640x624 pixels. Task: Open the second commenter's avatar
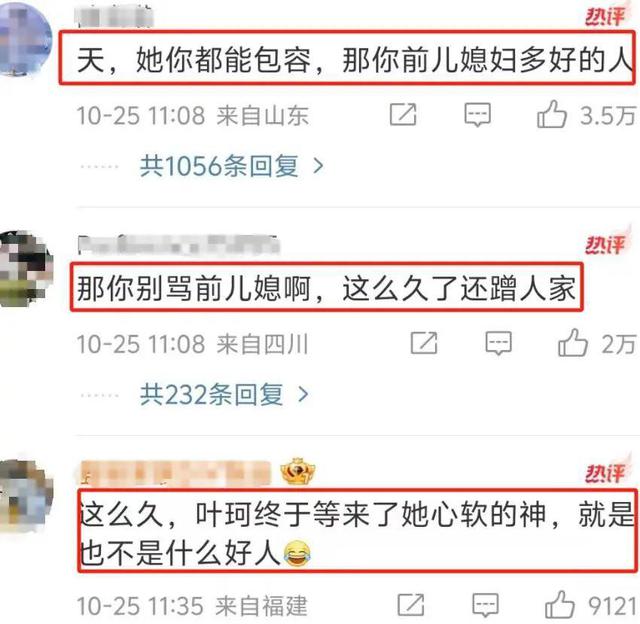coord(26,269)
